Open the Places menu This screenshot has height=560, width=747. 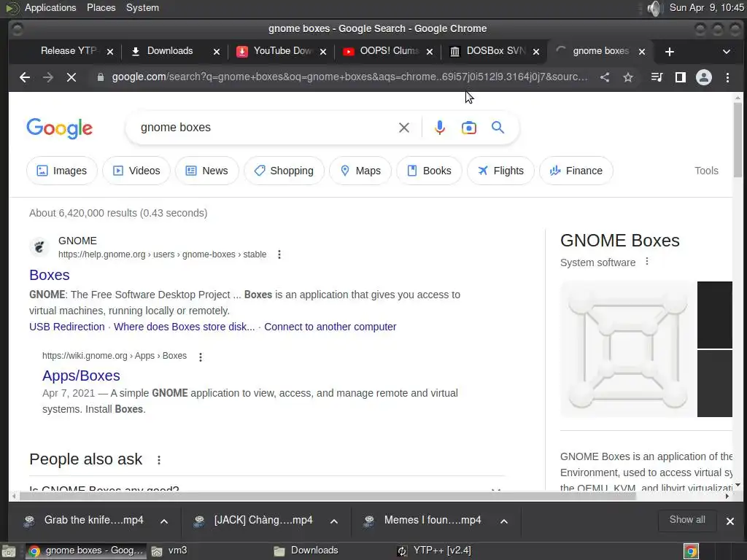coord(101,7)
